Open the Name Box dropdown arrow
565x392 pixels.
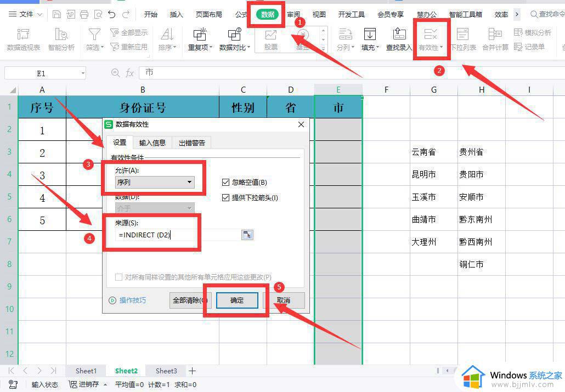point(83,73)
